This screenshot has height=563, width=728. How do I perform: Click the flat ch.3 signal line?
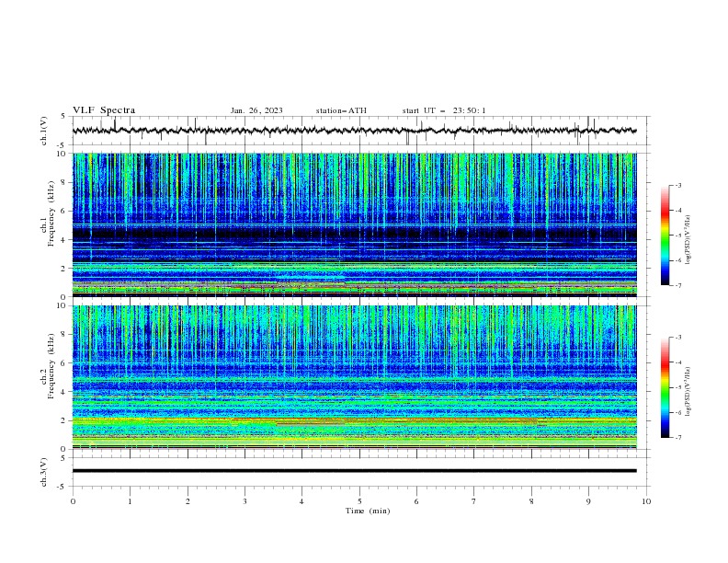354,471
